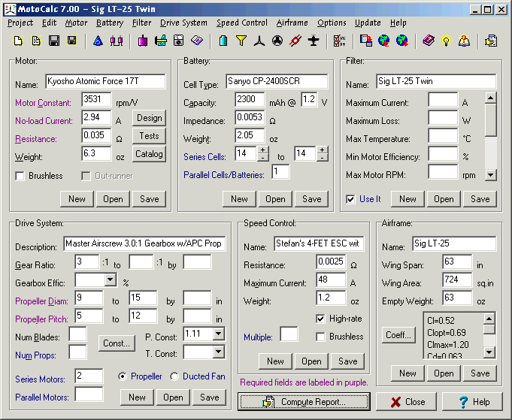Click the red speed control toolbar icon

295,41
